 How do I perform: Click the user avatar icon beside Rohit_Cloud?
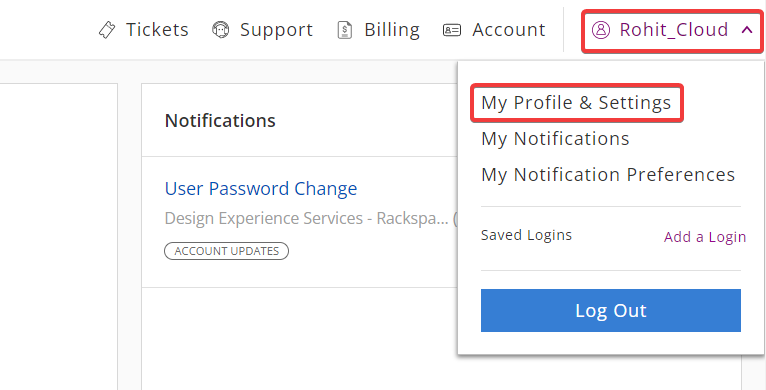[600, 30]
